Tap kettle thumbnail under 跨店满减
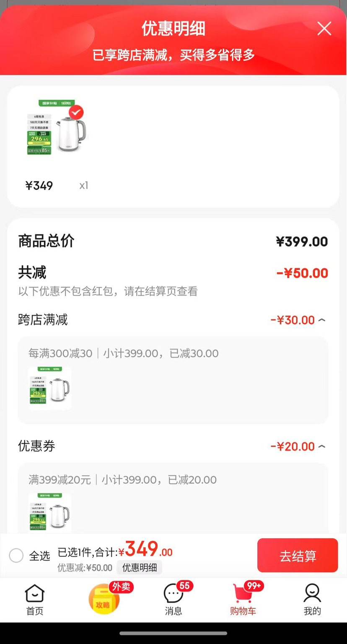Viewport: 347px width, 644px height. 49,388
